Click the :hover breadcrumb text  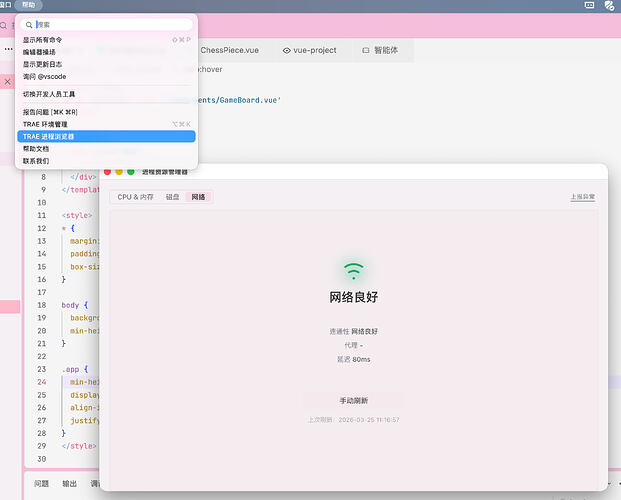[210, 69]
